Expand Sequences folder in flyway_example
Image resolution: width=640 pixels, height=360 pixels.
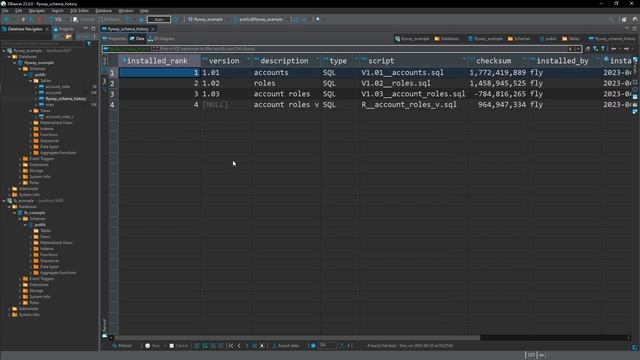click(31, 140)
